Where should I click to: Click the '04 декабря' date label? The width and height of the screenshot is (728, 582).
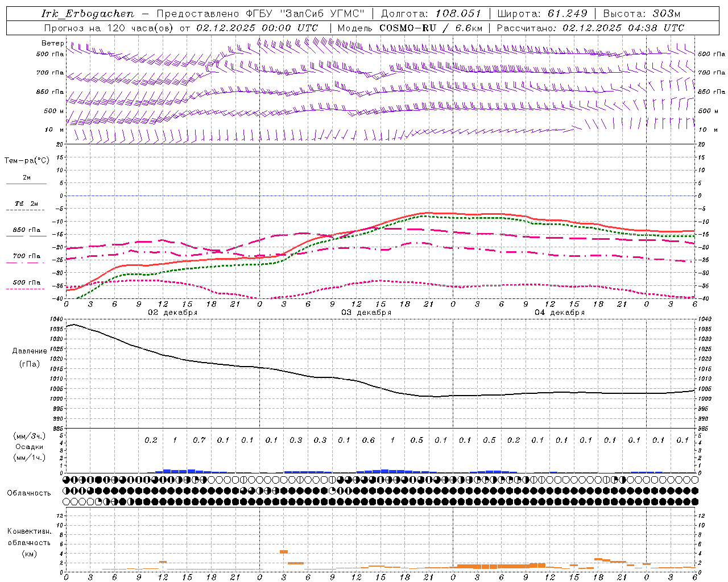pyautogui.click(x=560, y=313)
